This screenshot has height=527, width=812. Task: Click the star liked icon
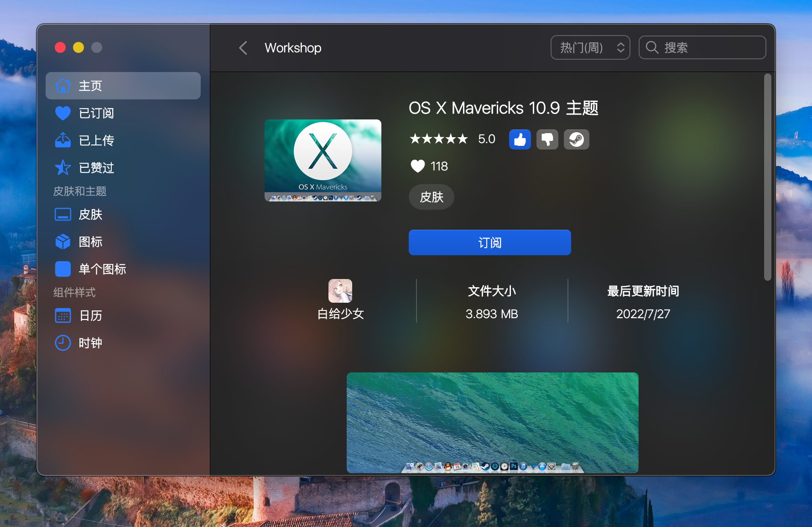[63, 168]
